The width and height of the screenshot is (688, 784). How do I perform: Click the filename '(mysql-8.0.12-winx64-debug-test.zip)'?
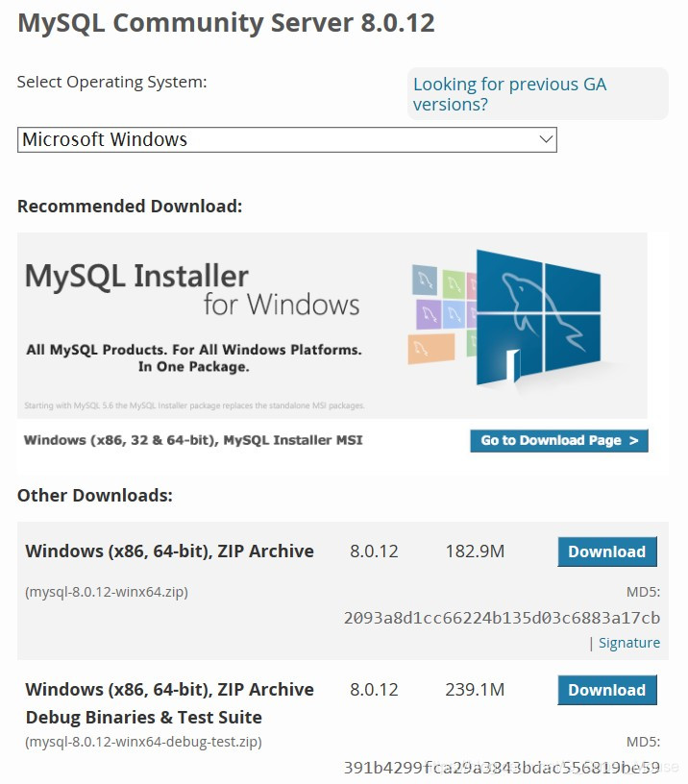click(x=143, y=742)
